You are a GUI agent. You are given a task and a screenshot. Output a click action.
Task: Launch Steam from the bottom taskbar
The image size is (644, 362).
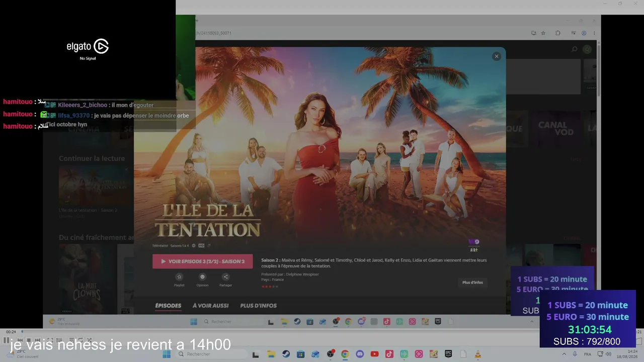click(286, 354)
